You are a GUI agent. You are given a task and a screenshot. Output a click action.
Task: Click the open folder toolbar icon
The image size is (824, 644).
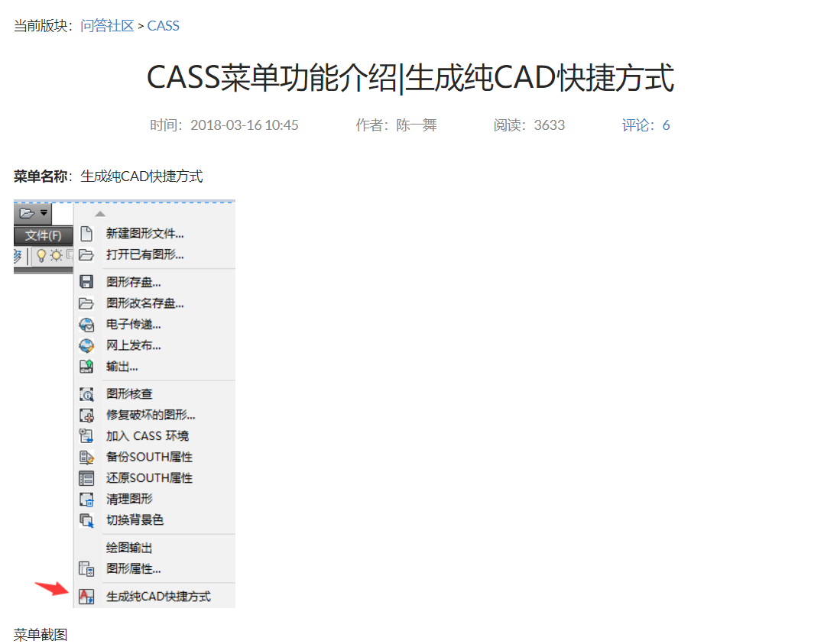27,213
